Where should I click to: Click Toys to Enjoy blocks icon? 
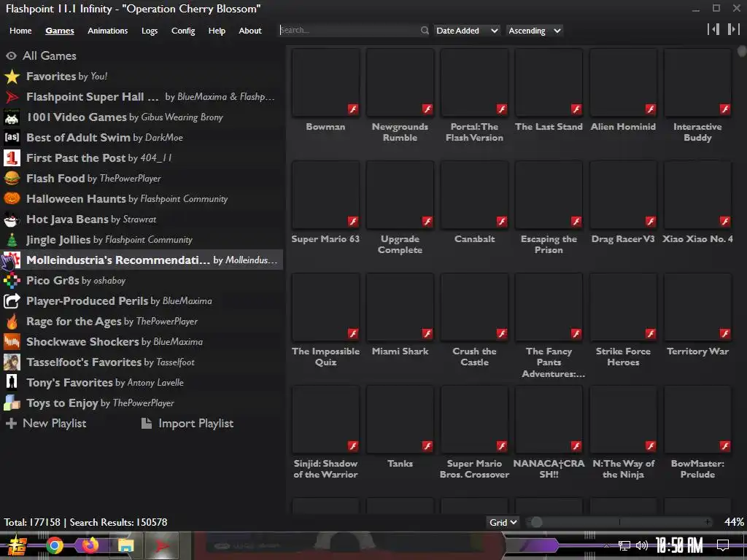pos(12,403)
